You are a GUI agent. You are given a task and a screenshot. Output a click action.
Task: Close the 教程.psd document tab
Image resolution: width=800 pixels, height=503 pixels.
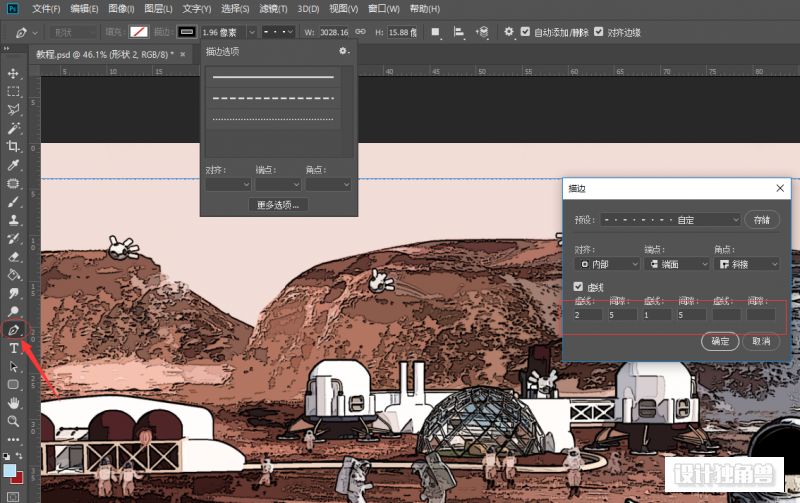coord(183,54)
